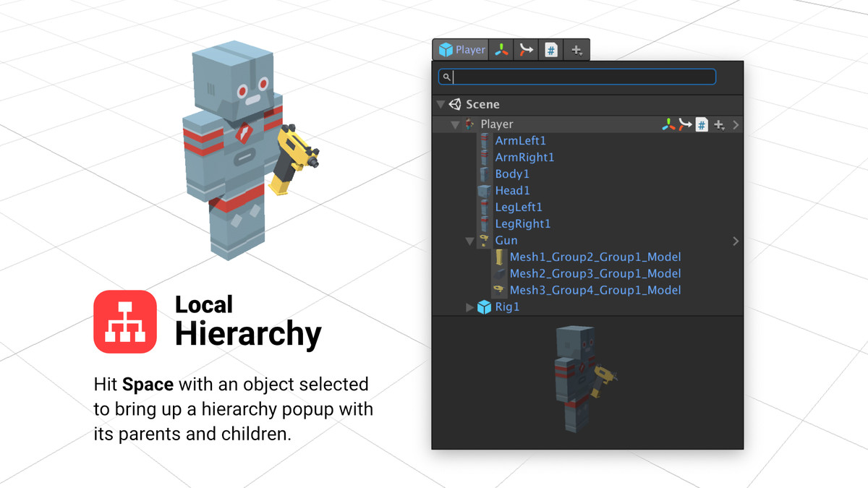
Task: Click the Head1 cube preview icon
Action: coord(485,191)
